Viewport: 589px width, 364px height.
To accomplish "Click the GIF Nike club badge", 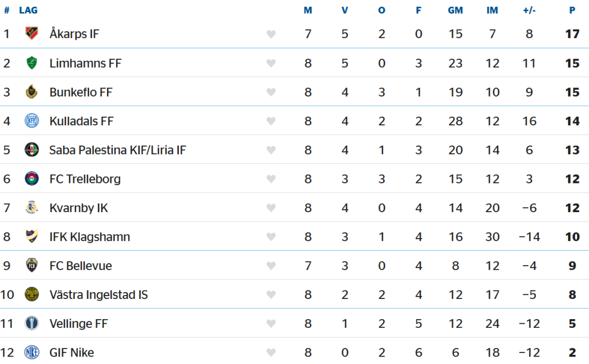I will pyautogui.click(x=32, y=352).
